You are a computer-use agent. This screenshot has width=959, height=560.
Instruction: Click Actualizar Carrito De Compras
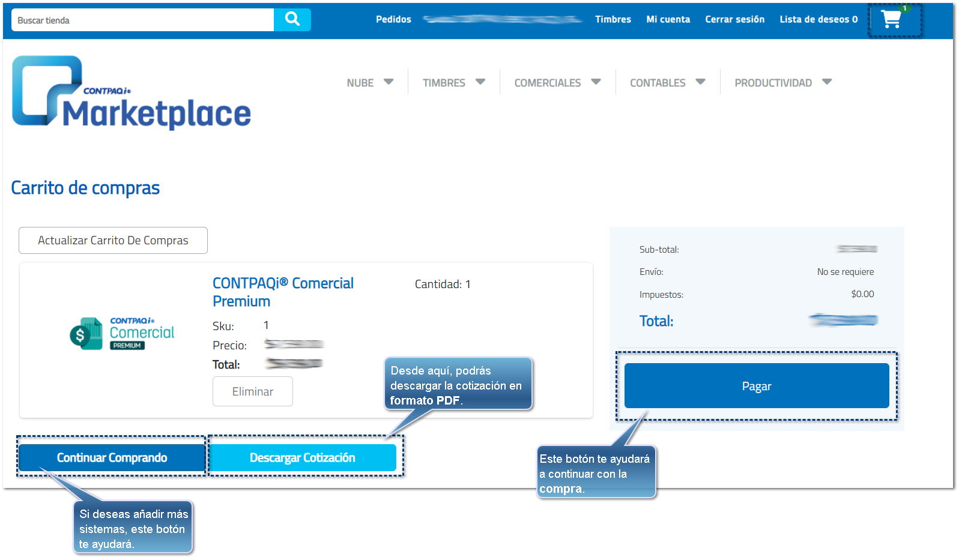(113, 240)
